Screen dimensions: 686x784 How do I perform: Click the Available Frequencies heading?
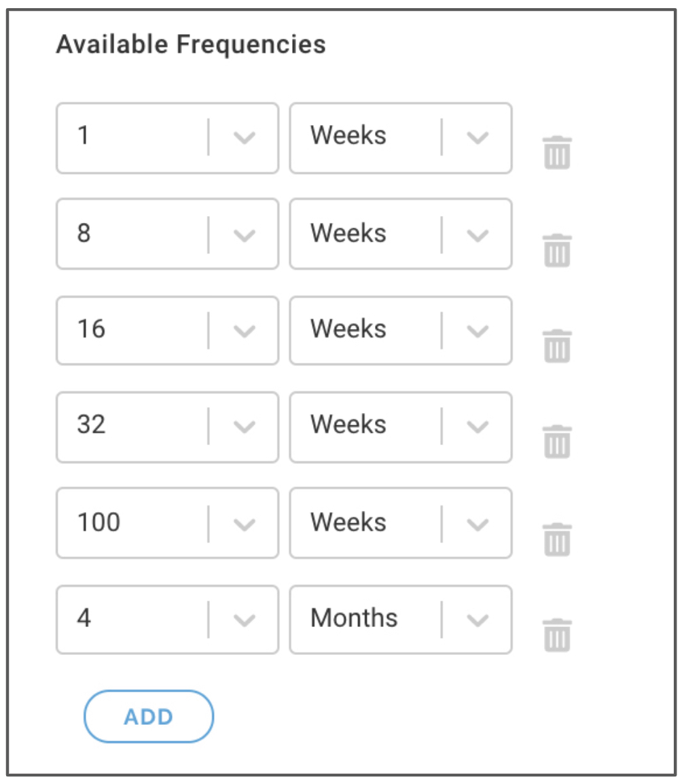(191, 45)
